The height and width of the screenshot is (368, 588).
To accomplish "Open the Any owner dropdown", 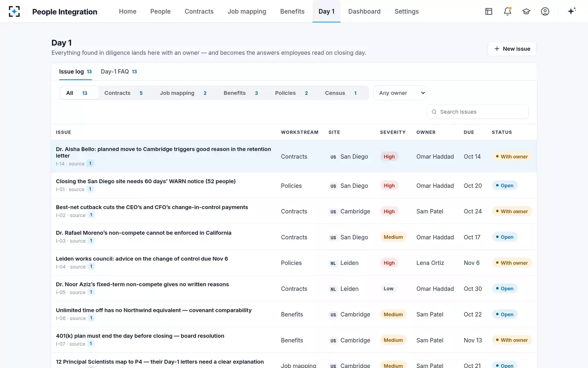I will 400,93.
